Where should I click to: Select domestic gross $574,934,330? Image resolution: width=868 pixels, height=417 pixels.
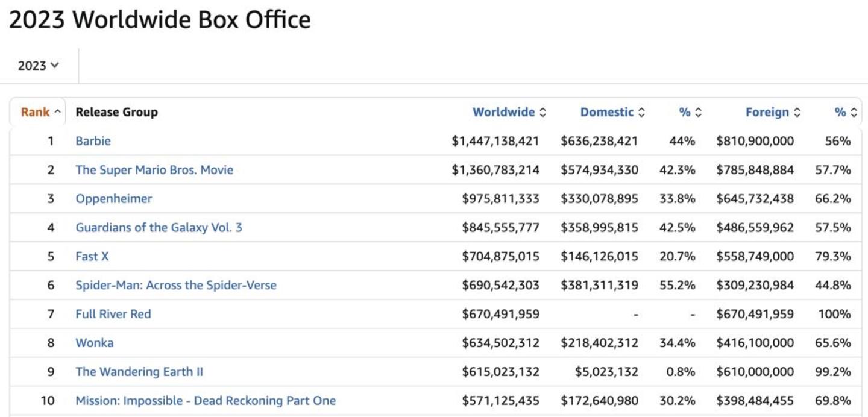tap(599, 170)
